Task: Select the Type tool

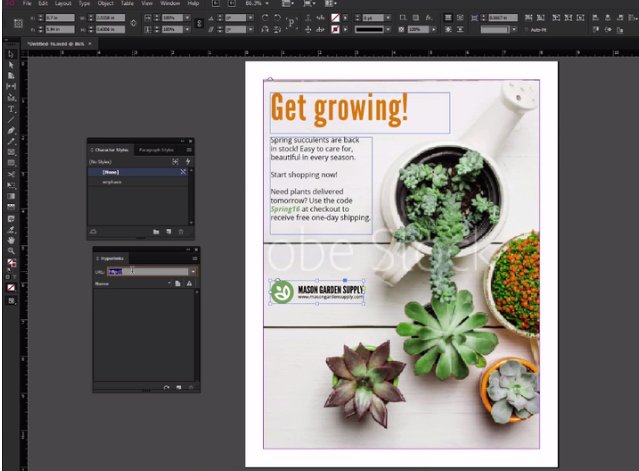Action: point(11,109)
